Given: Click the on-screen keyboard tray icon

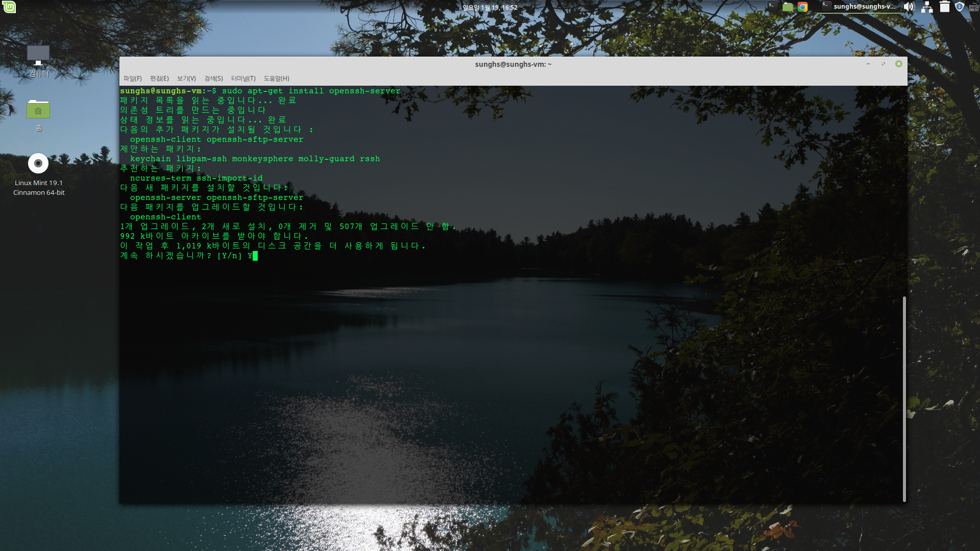Looking at the screenshot, I should click(x=973, y=7).
